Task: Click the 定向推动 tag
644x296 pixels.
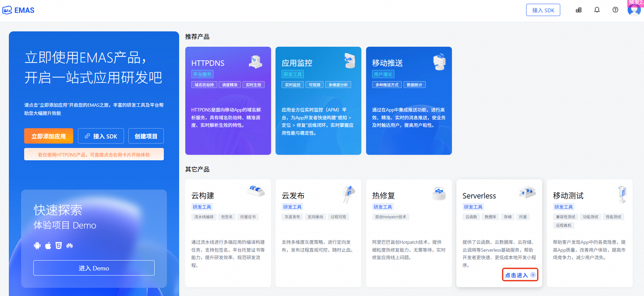Action: [315, 217]
